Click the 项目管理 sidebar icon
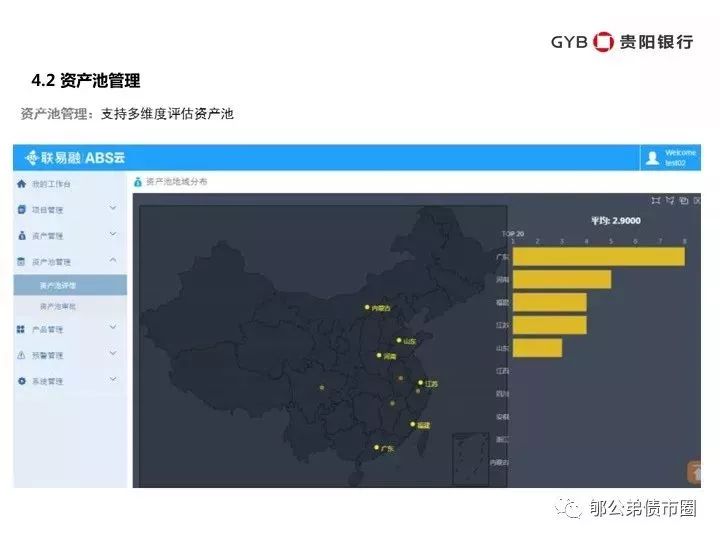 point(22,210)
